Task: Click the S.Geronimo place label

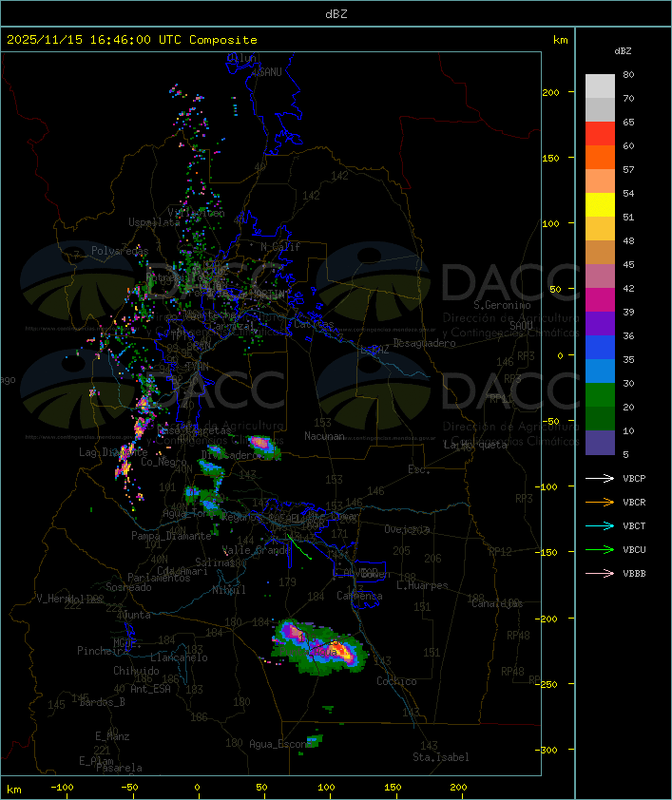Action: pos(502,305)
